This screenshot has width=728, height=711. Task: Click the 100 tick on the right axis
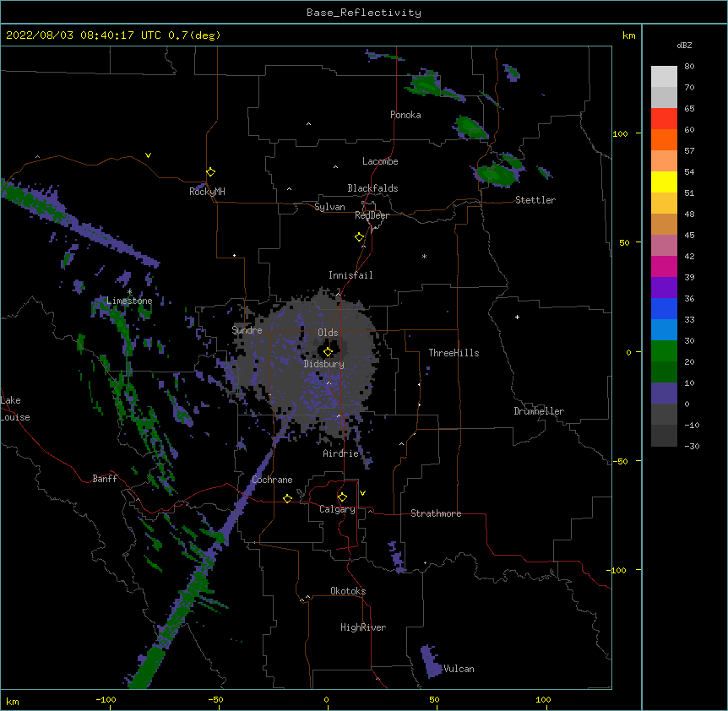(x=620, y=133)
